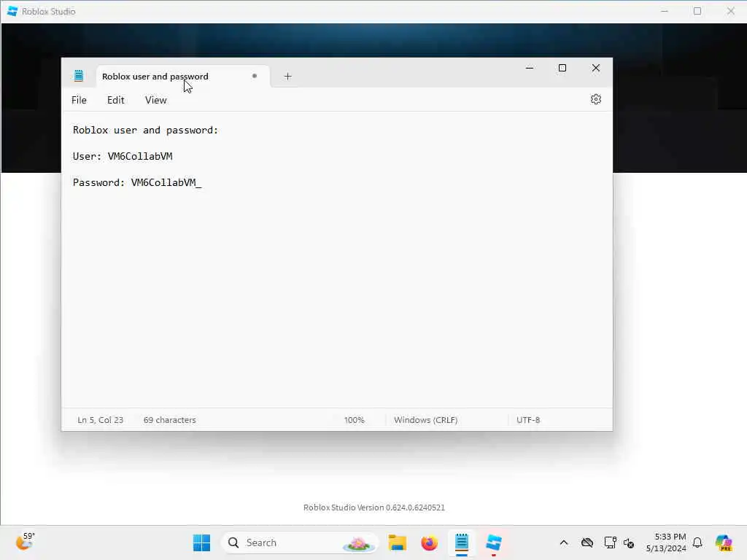Minimize the Roblox Studio window
This screenshot has width=747, height=560.
click(x=664, y=11)
